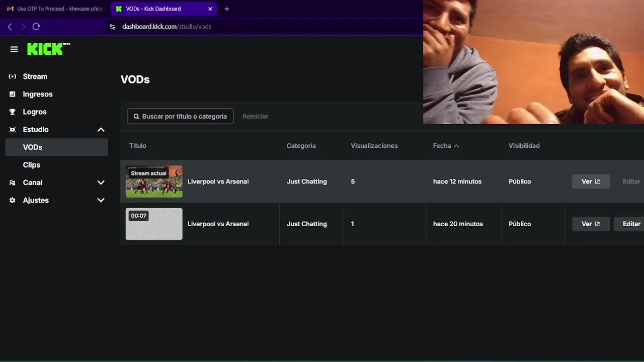Click Editar for the current stream row
Viewport: 644px width, 362px height.
pos(631,182)
